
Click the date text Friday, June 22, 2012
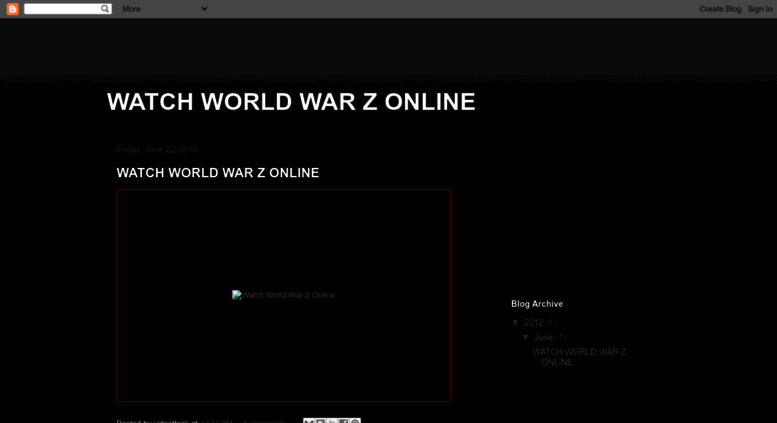pyautogui.click(x=157, y=149)
